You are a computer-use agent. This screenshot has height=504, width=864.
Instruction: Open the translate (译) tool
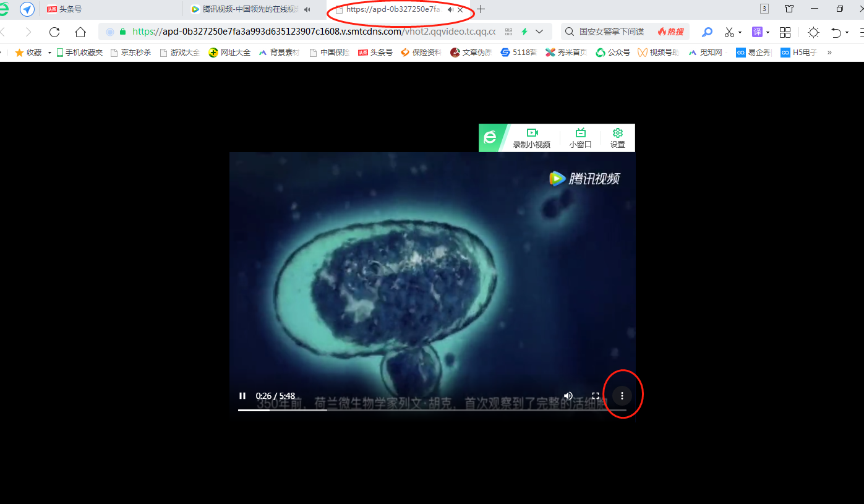tap(757, 32)
